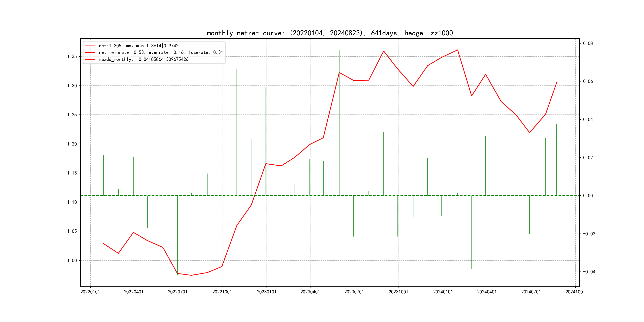The width and height of the screenshot is (644, 322).
Task: Click the 20240401 x-axis tick label
Action: pos(487,292)
